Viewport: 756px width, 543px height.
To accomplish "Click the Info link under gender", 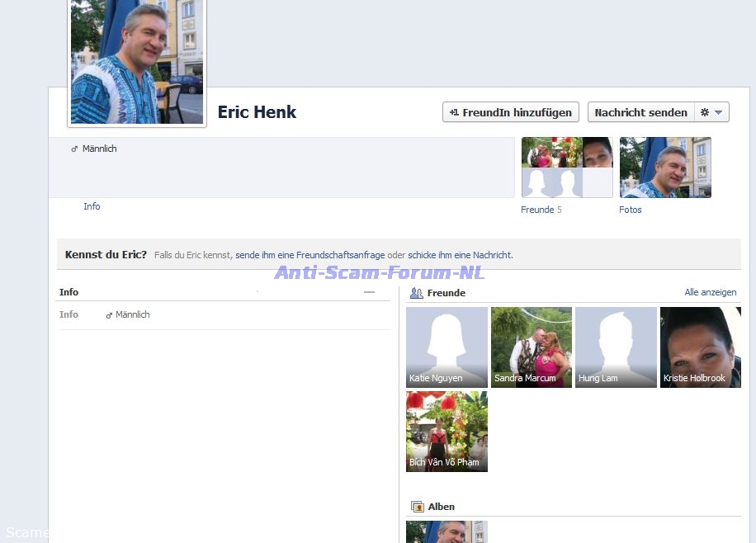I will pyautogui.click(x=92, y=206).
